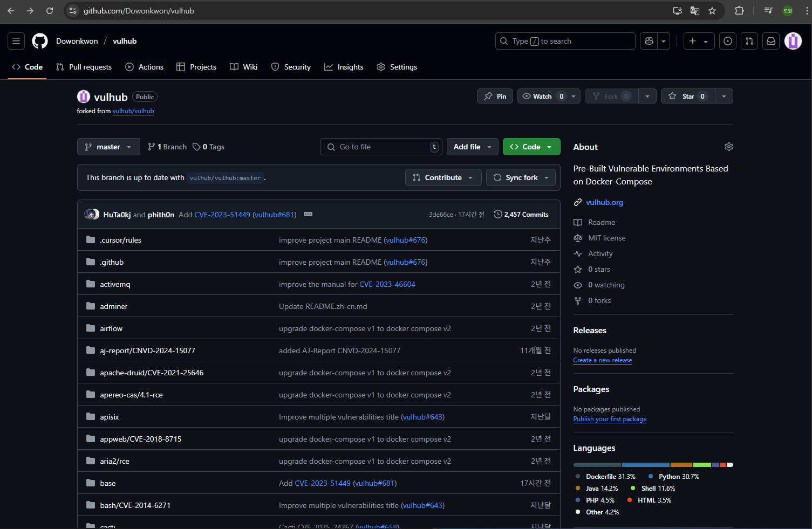Image resolution: width=812 pixels, height=529 pixels.
Task: Switch to the Security tab
Action: (x=291, y=67)
